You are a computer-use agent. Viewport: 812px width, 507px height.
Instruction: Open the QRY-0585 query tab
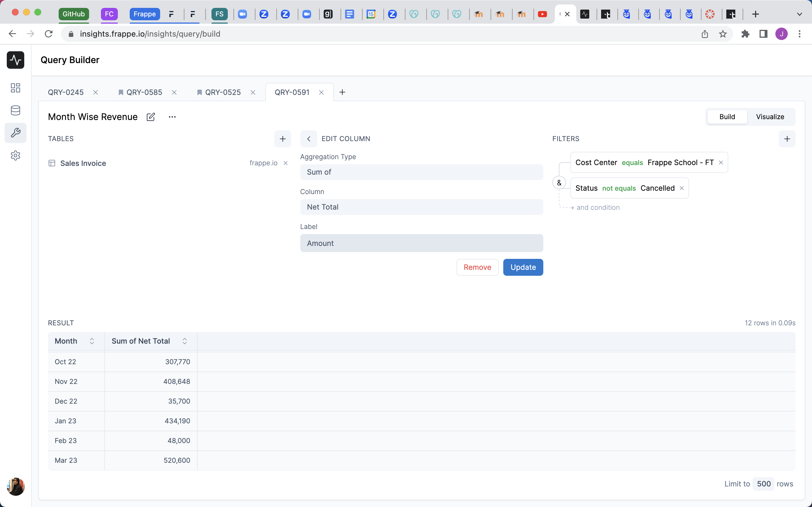[144, 92]
